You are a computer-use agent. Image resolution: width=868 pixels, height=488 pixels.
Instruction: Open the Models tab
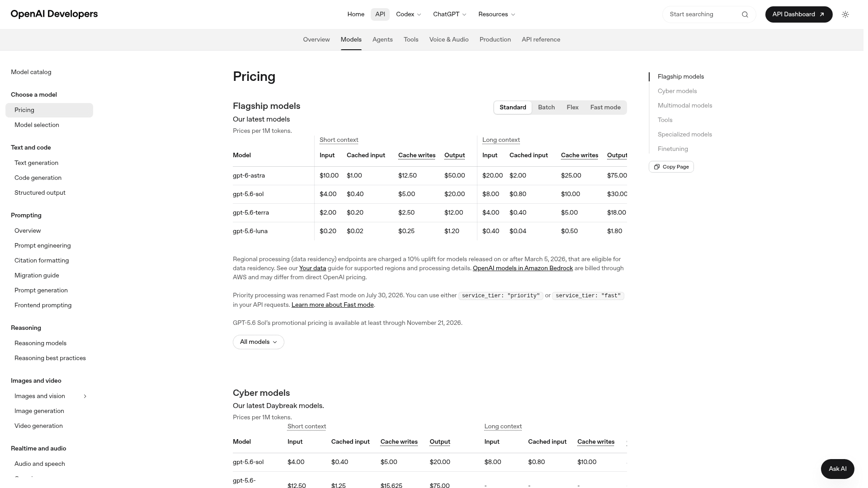[351, 40]
